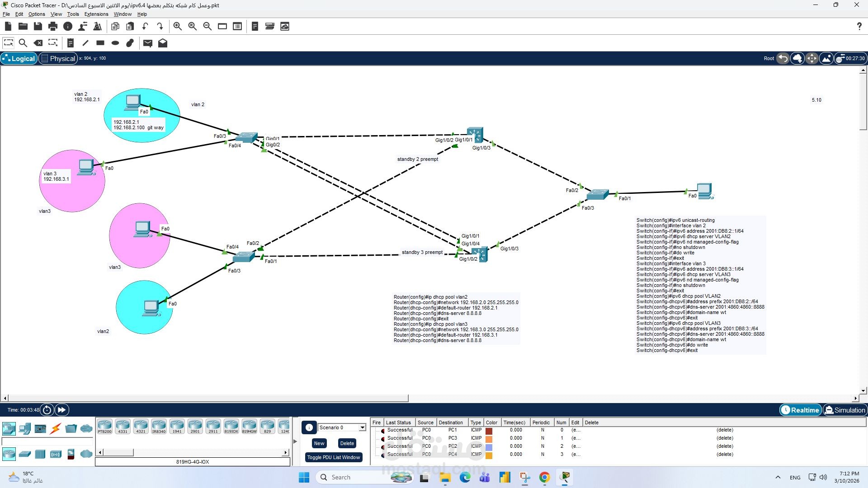Image resolution: width=868 pixels, height=488 pixels.
Task: Click the blue ICMP color swatch
Action: click(489, 446)
